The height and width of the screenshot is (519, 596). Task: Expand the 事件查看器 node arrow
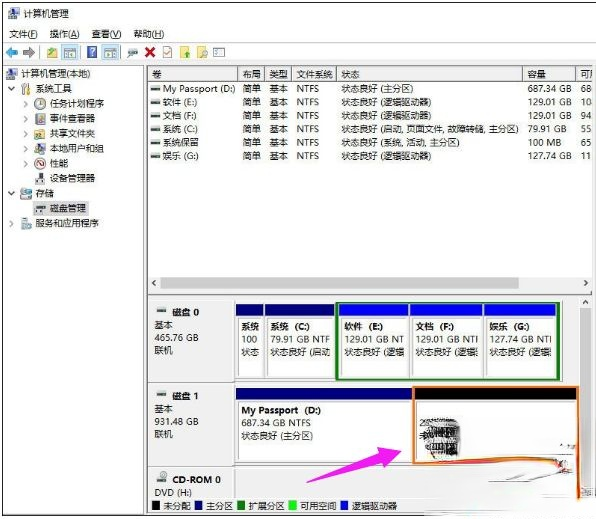click(25, 119)
